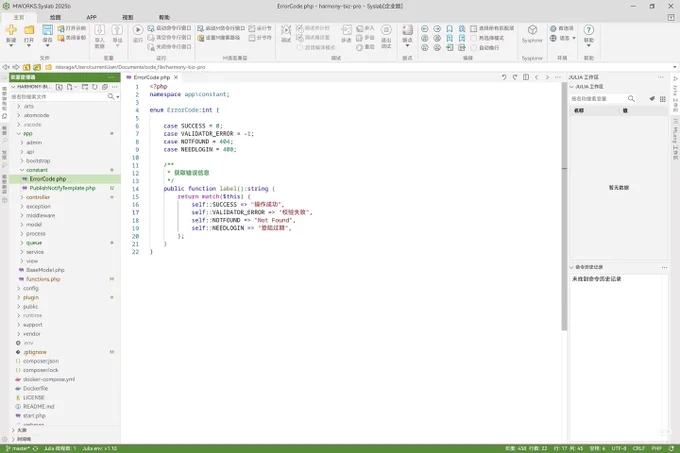Click the editor vertical scrollbar
The width and height of the screenshot is (680, 453).
[x=564, y=206]
